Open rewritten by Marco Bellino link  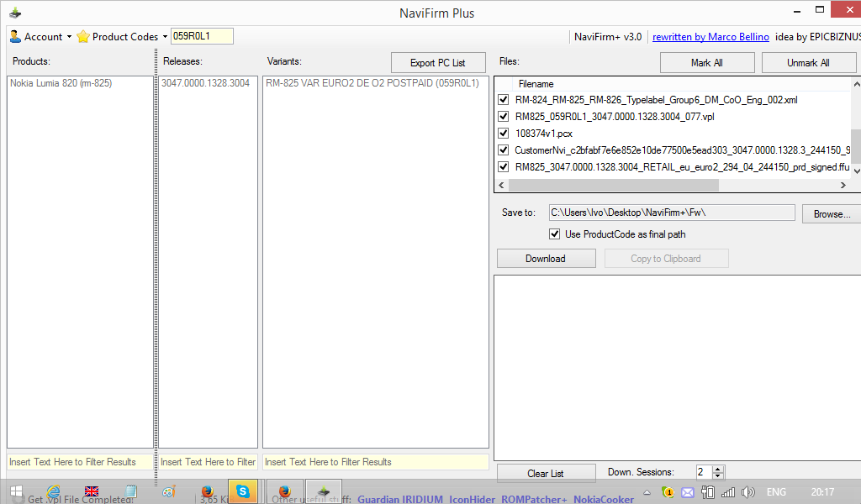(x=710, y=37)
